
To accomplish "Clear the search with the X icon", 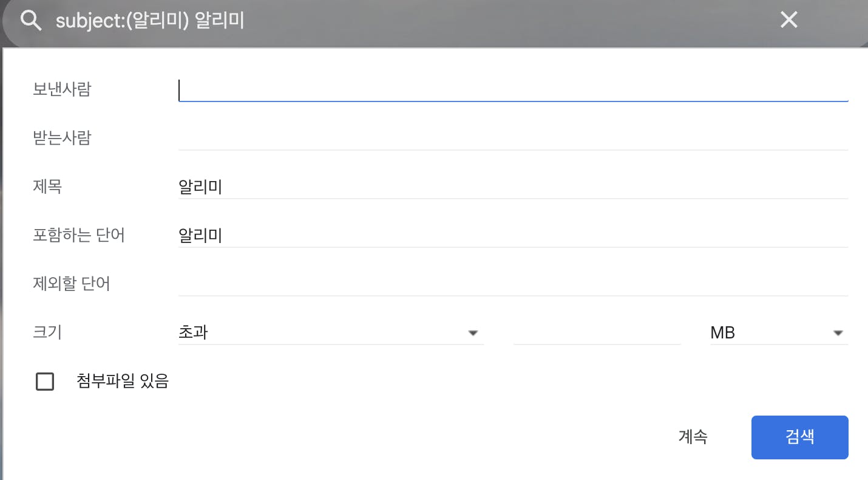I will point(788,20).
